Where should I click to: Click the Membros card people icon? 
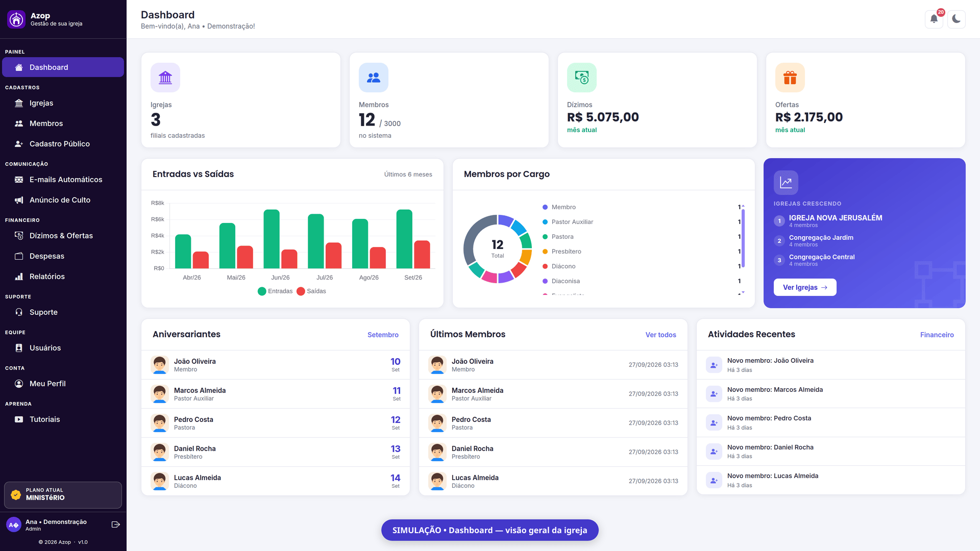coord(374,78)
